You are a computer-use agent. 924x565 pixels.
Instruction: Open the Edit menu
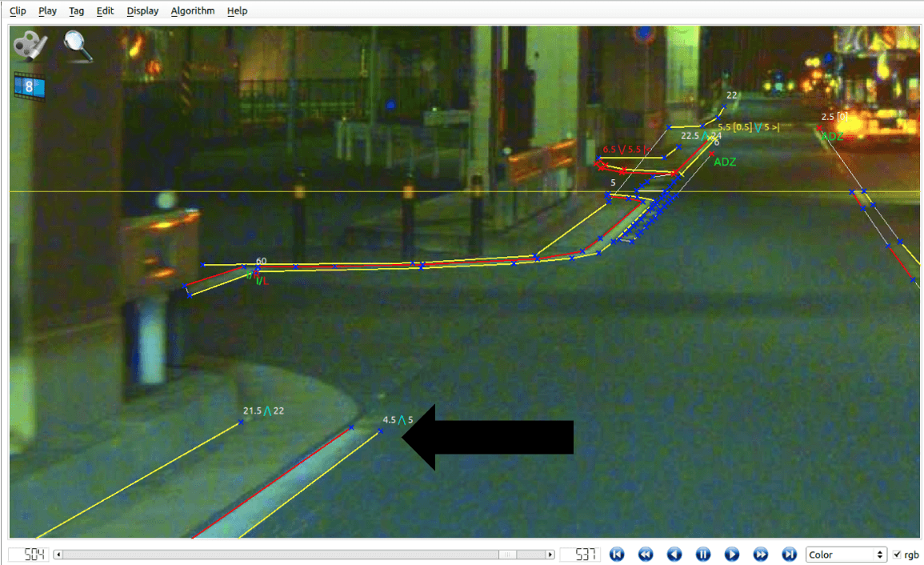[105, 10]
